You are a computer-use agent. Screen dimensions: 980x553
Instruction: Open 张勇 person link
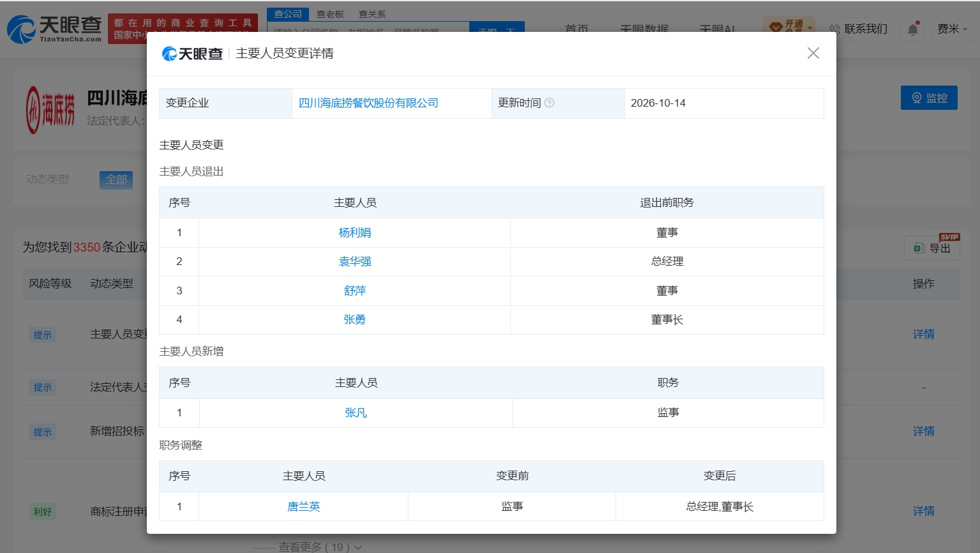tap(355, 319)
